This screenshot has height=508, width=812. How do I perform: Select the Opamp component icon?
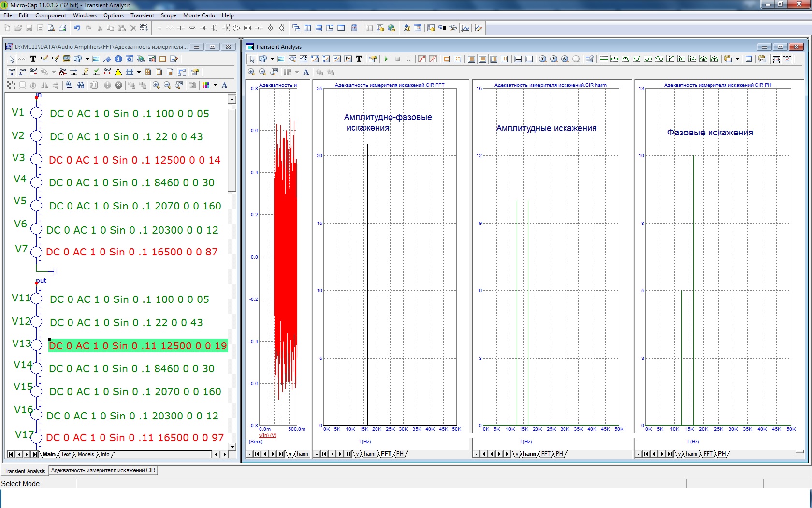coord(237,28)
